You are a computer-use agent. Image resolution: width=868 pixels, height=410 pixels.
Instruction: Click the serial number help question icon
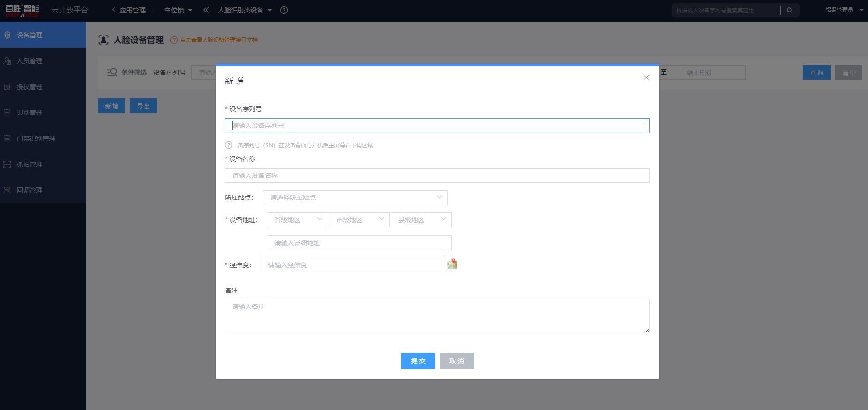click(229, 145)
